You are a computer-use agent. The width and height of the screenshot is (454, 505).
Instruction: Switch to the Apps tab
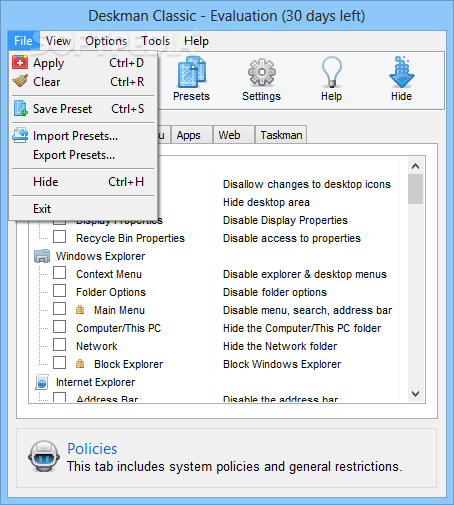tap(192, 135)
